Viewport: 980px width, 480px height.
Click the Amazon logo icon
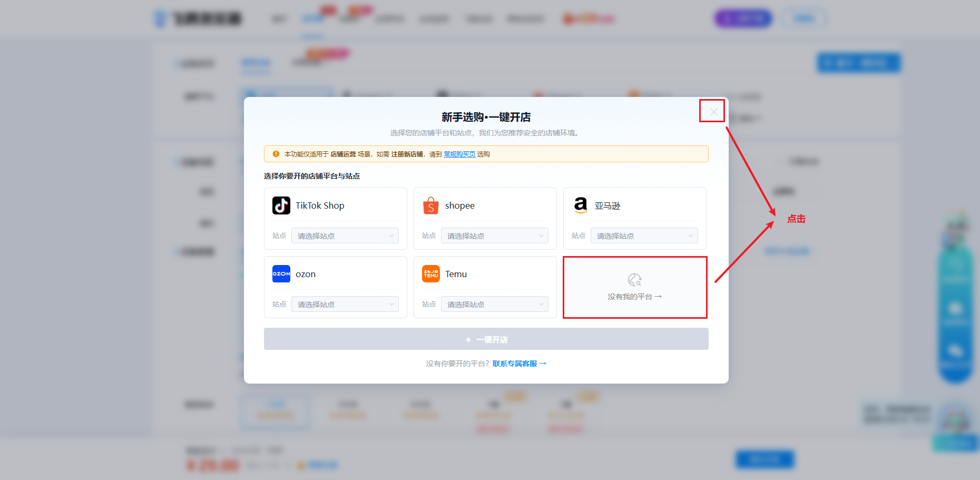581,205
